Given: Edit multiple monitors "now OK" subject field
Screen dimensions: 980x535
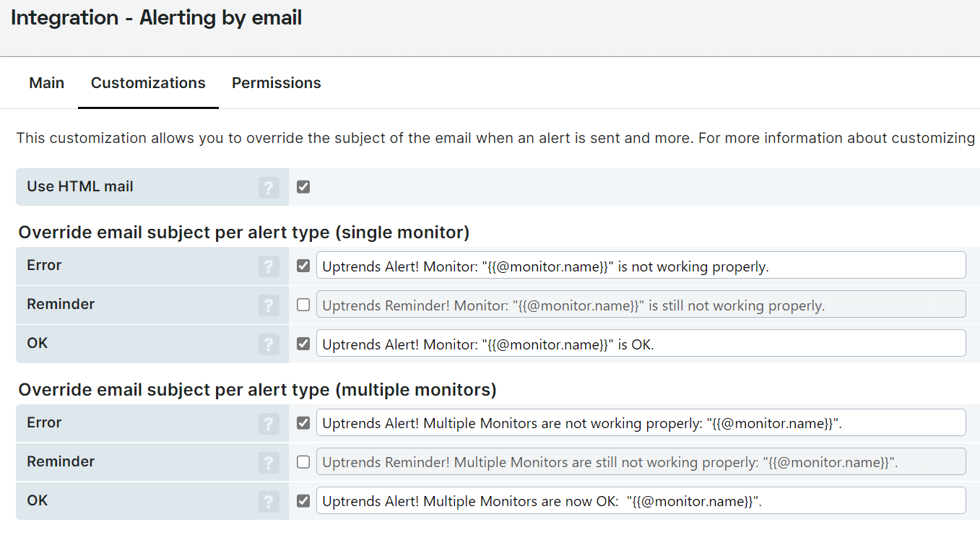Looking at the screenshot, I should [x=641, y=500].
